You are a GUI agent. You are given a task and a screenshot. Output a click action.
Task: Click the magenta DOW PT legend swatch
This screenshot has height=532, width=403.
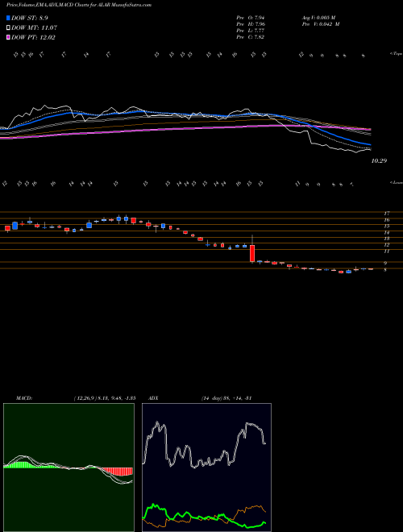pos(8,37)
